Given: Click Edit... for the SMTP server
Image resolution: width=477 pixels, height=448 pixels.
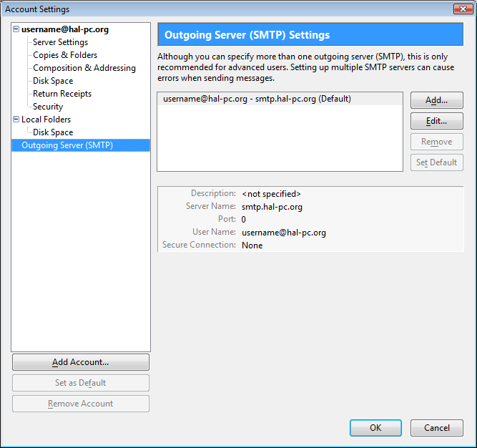Looking at the screenshot, I should pos(436,121).
